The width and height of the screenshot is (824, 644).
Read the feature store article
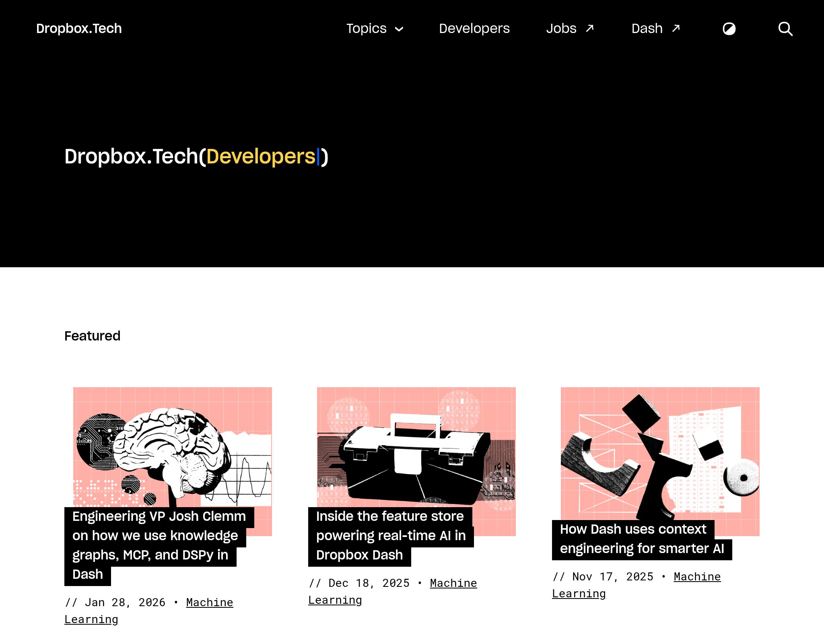click(x=391, y=535)
